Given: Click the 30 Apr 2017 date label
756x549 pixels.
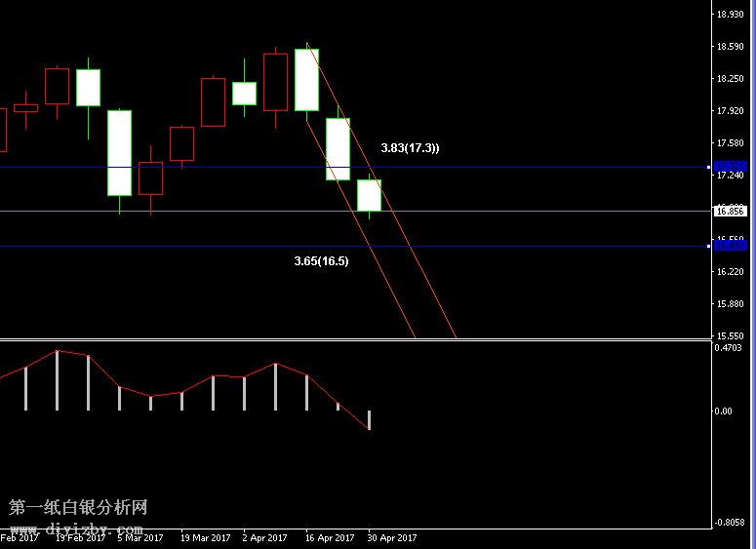Looking at the screenshot, I should tap(392, 537).
